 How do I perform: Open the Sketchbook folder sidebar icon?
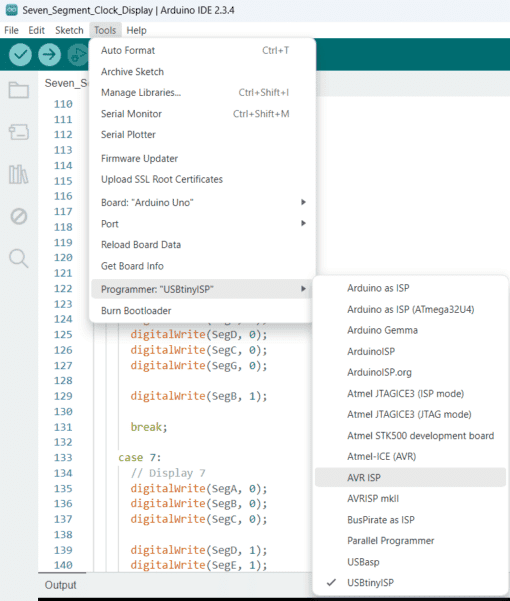(19, 90)
